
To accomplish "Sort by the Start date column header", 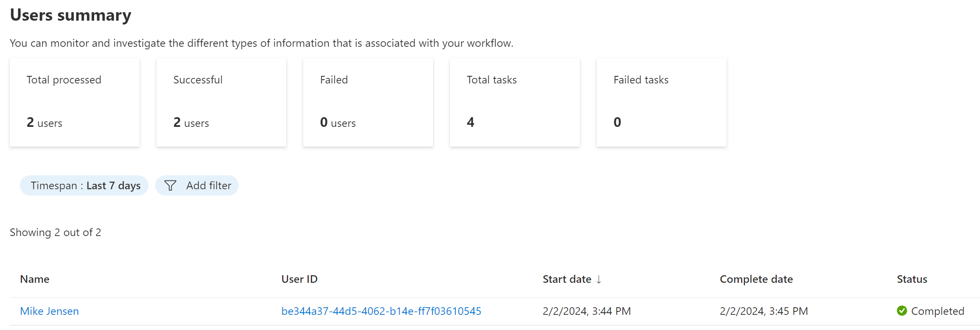I will 567,279.
